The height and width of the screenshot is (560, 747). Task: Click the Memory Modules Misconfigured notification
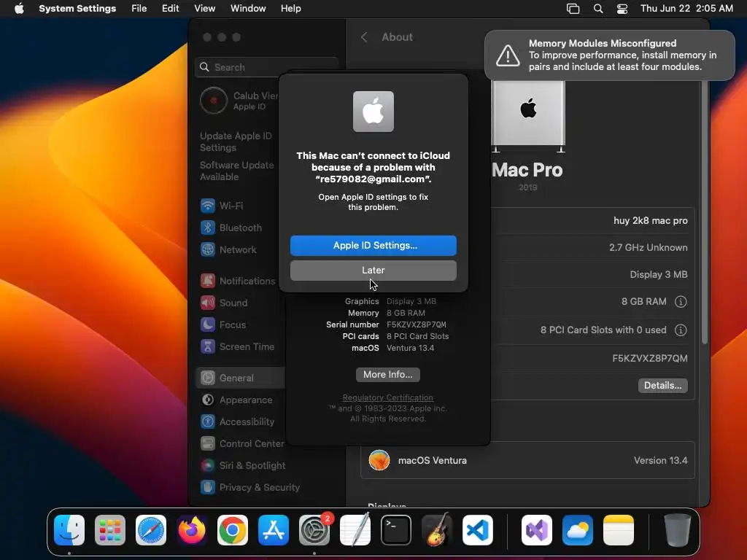(x=609, y=55)
